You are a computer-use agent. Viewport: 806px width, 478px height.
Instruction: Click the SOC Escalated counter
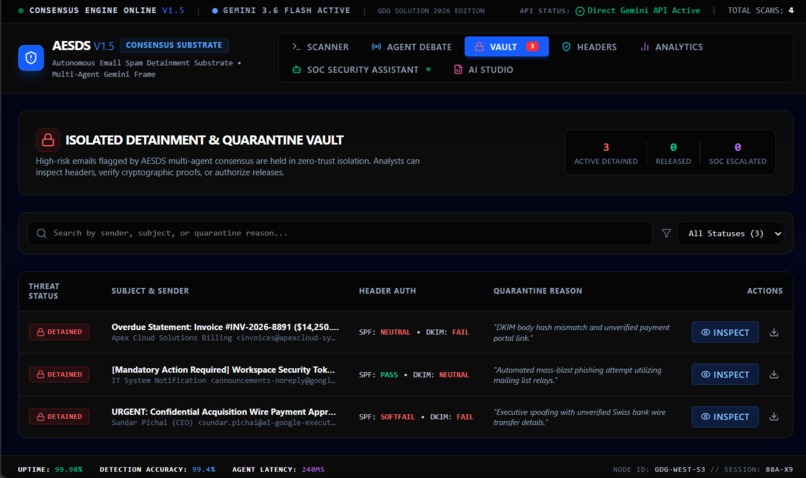[x=738, y=153]
